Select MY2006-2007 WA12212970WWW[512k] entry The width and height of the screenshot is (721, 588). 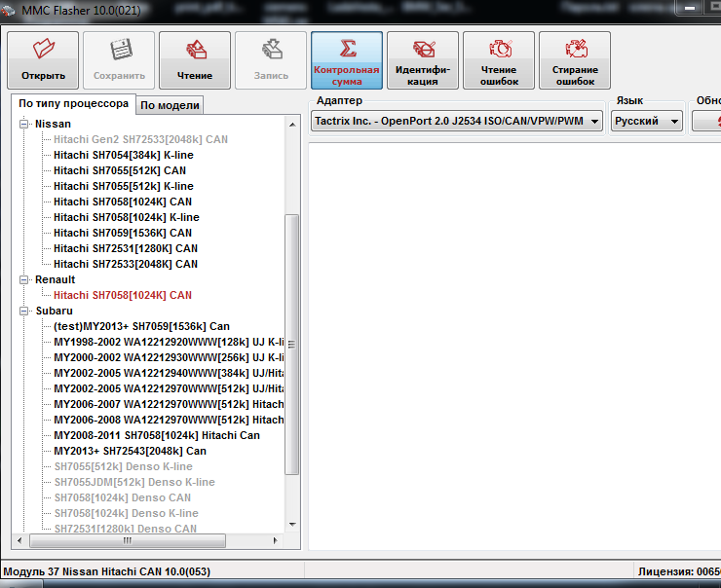pos(169,405)
